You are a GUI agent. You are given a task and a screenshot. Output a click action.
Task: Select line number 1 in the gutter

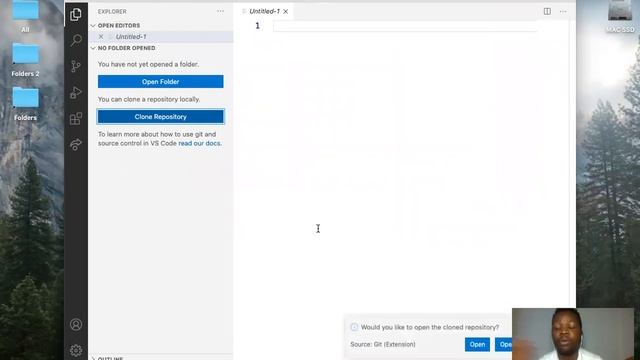click(x=258, y=26)
